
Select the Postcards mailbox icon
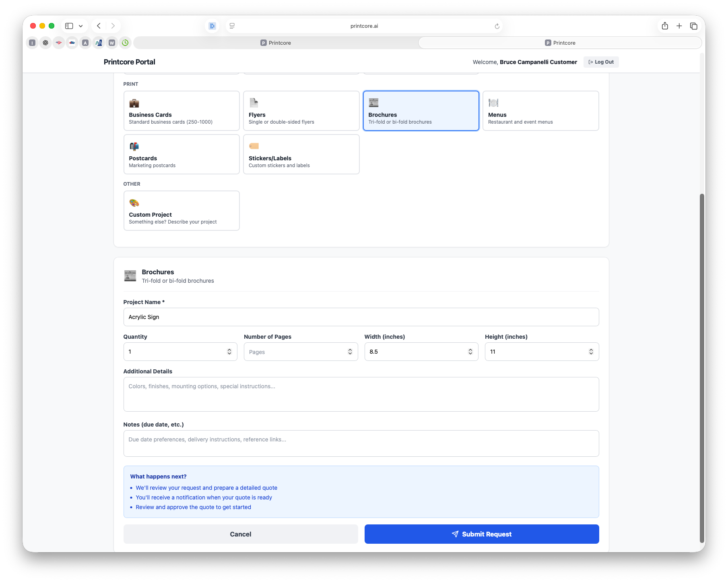[134, 146]
